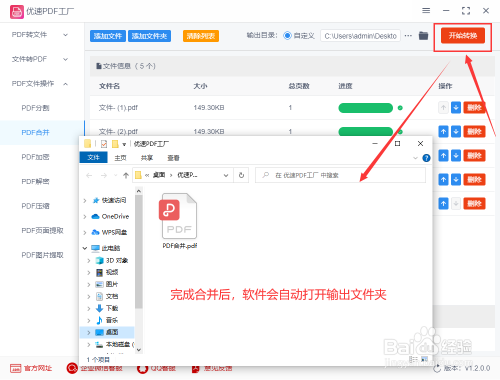The height and width of the screenshot is (380, 500).
Task: Open address bar history dropdown
Action: pyautogui.click(x=226, y=175)
